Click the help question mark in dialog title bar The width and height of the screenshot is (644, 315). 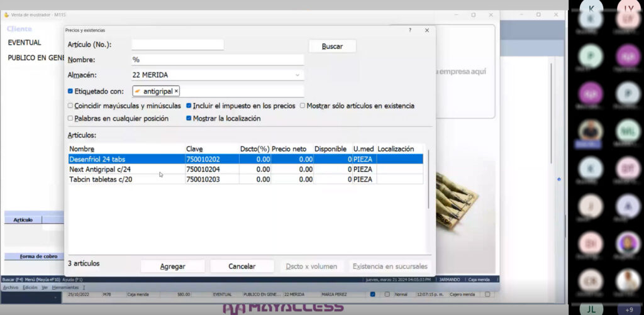(410, 30)
